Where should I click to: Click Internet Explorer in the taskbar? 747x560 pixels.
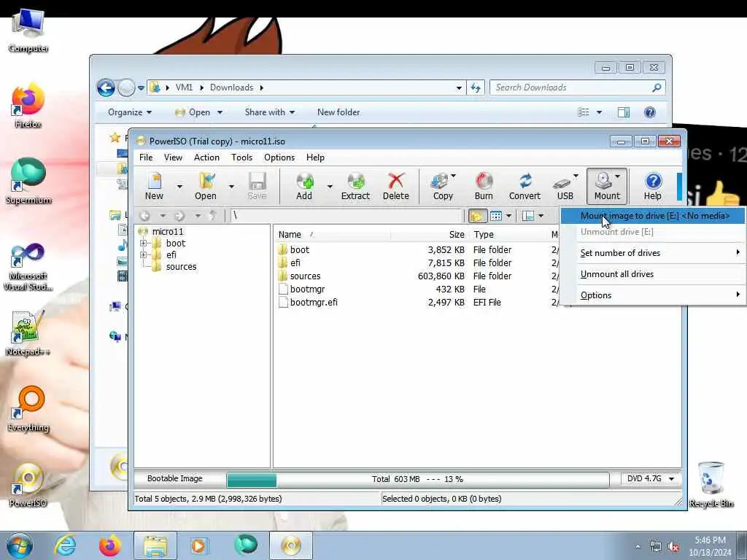65,545
